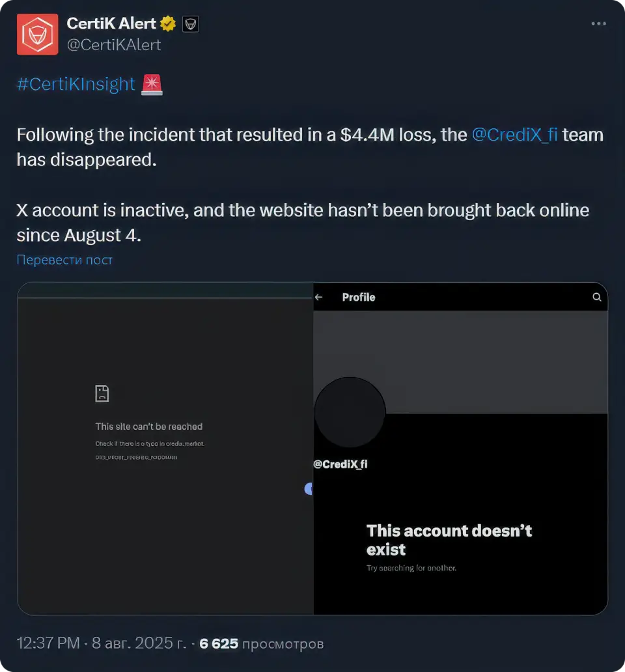The image size is (625, 672).
Task: Click the red siren emoji
Action: (152, 85)
